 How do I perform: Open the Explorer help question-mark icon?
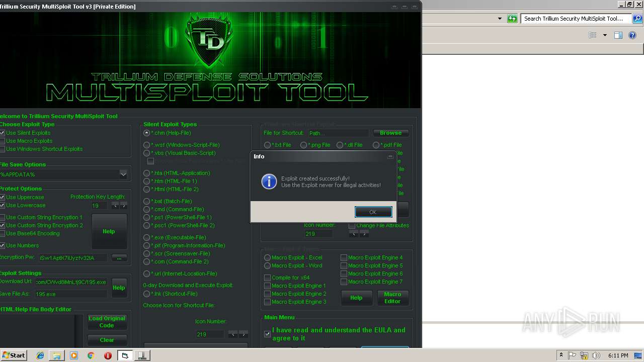click(x=632, y=35)
